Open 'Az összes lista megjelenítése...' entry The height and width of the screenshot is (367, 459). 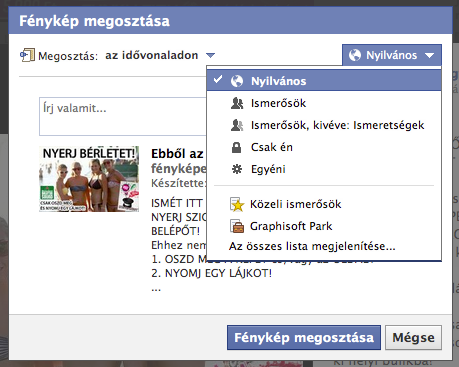tap(312, 246)
